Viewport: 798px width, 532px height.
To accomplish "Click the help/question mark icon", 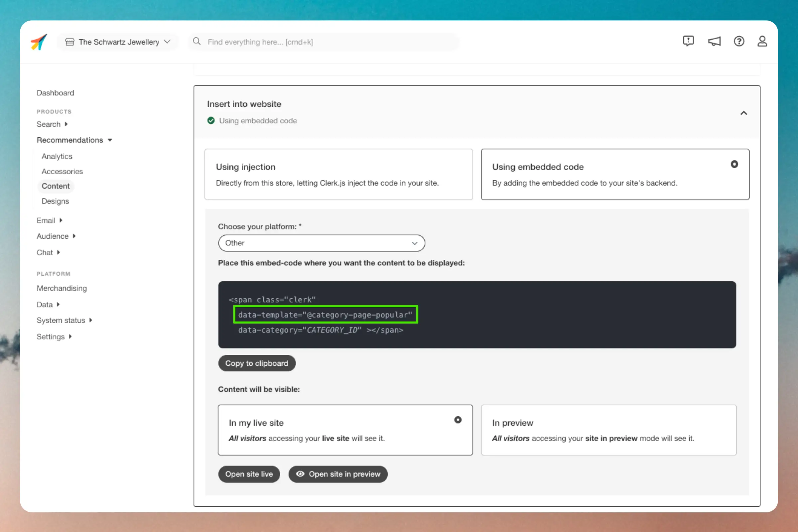I will 739,41.
